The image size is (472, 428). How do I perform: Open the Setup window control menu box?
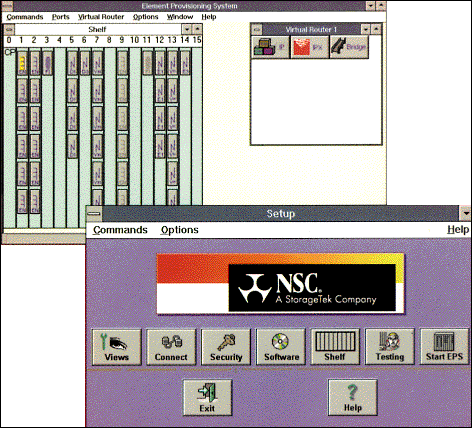[94, 214]
